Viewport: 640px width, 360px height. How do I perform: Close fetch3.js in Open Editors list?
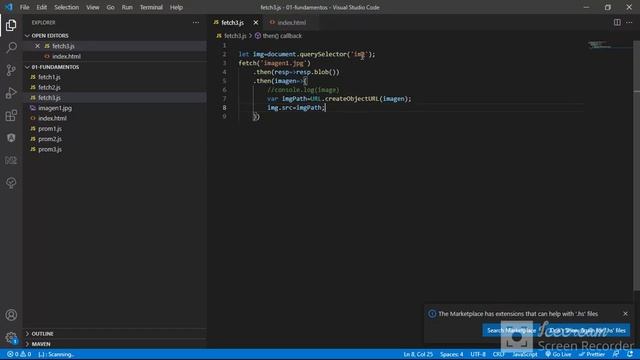[x=37, y=46]
